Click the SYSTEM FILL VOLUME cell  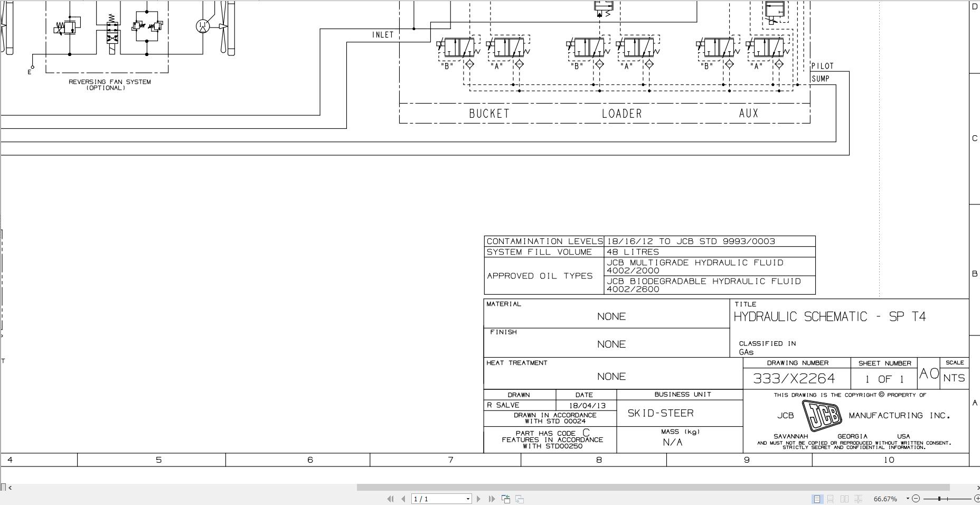pos(544,252)
